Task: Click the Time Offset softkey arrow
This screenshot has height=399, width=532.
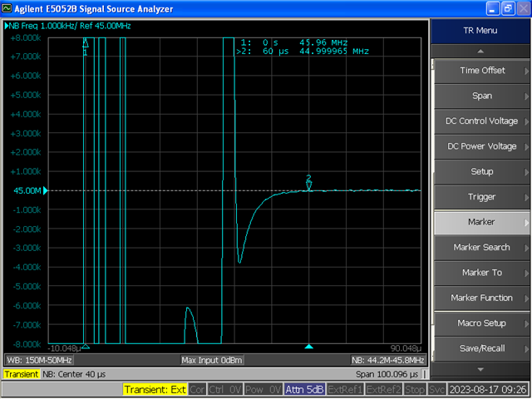Action: 526,71
